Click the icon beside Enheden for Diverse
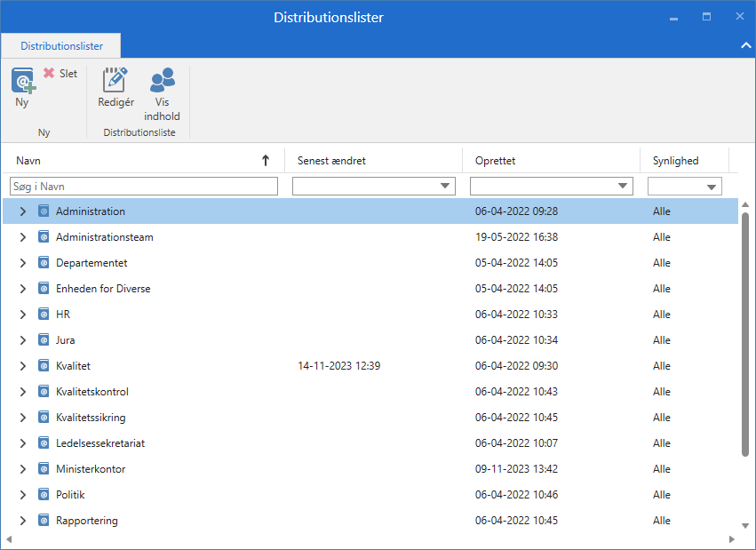Screen dimensions: 756x550 (44, 288)
